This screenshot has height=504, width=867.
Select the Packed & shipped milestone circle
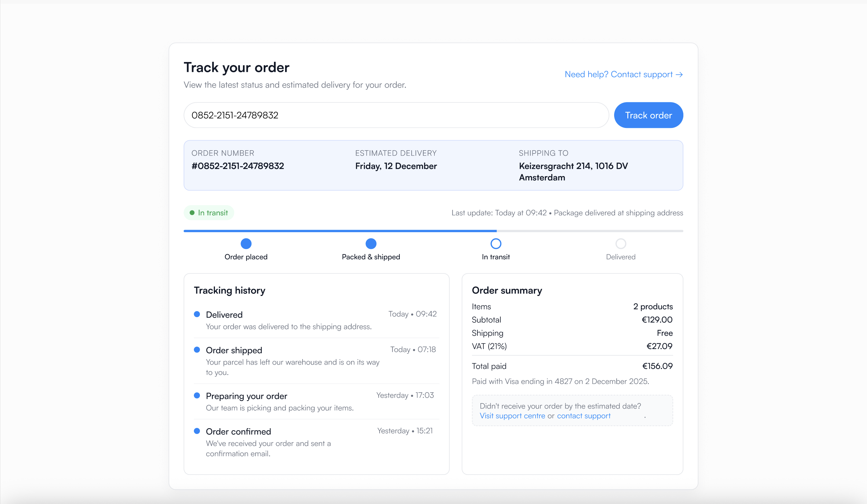coord(371,243)
